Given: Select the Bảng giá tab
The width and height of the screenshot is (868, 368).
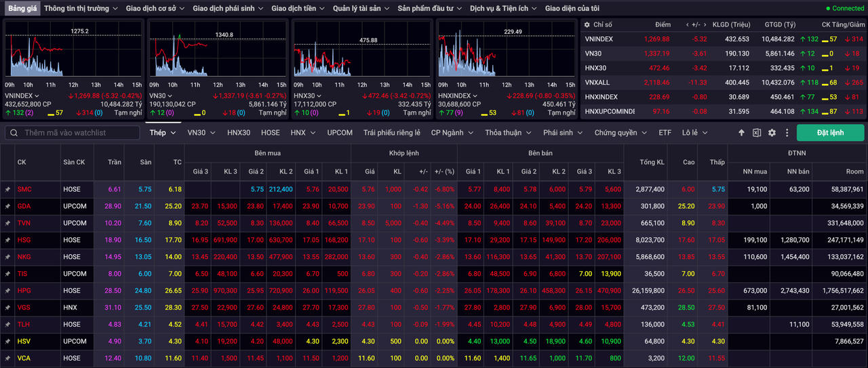Looking at the screenshot, I should [22, 8].
